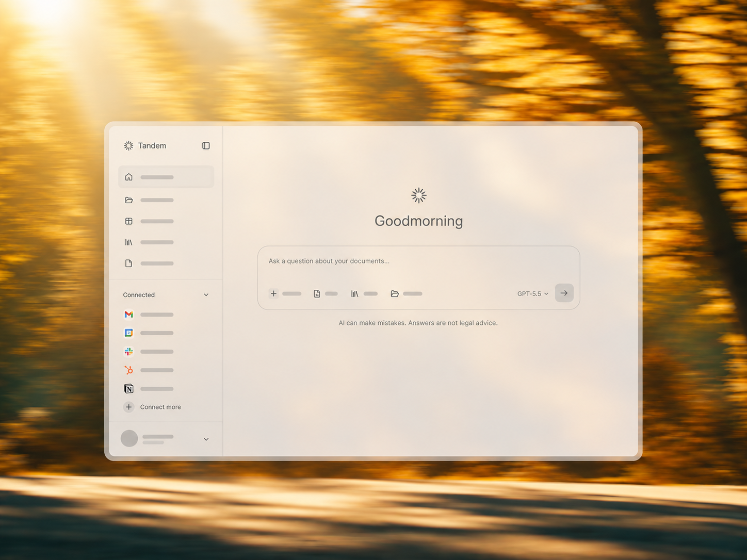Click the AI can make mistakes disclaimer

pos(418,323)
